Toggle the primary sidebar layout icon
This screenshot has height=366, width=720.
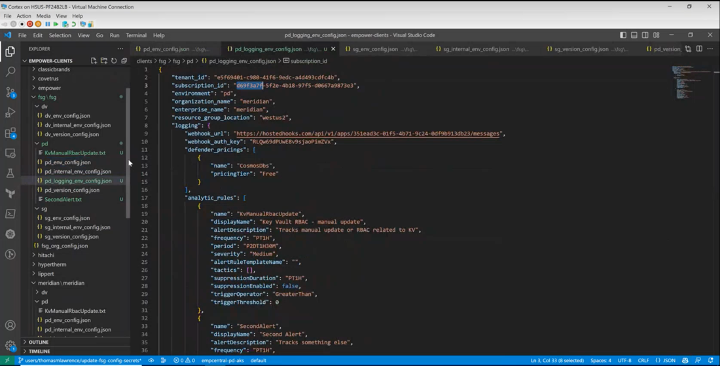(623, 35)
